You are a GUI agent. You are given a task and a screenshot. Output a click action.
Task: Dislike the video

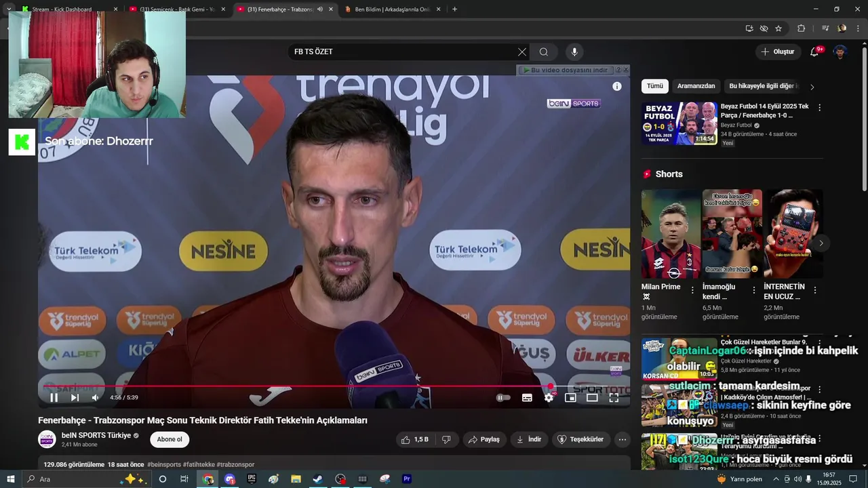(x=446, y=439)
